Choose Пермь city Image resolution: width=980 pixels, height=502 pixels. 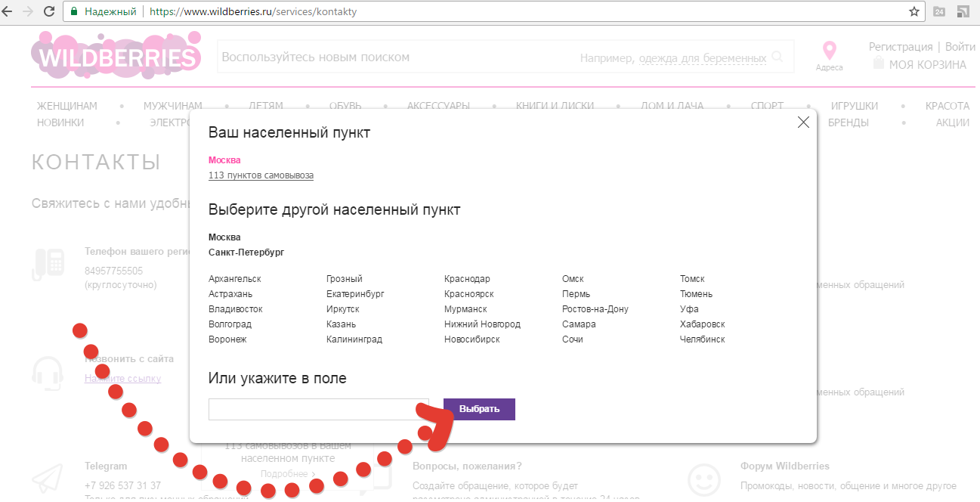pos(577,294)
